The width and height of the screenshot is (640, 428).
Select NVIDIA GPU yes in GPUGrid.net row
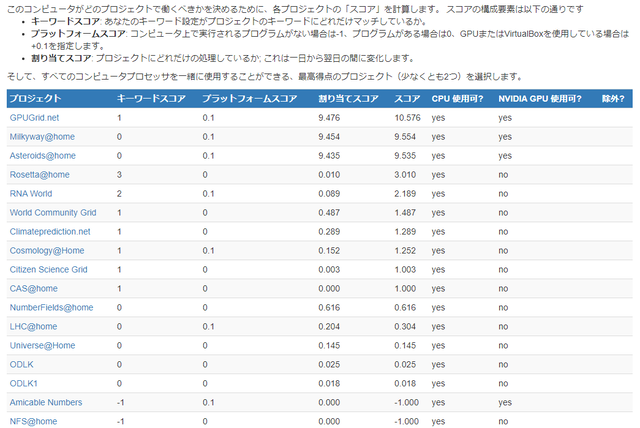[505, 118]
